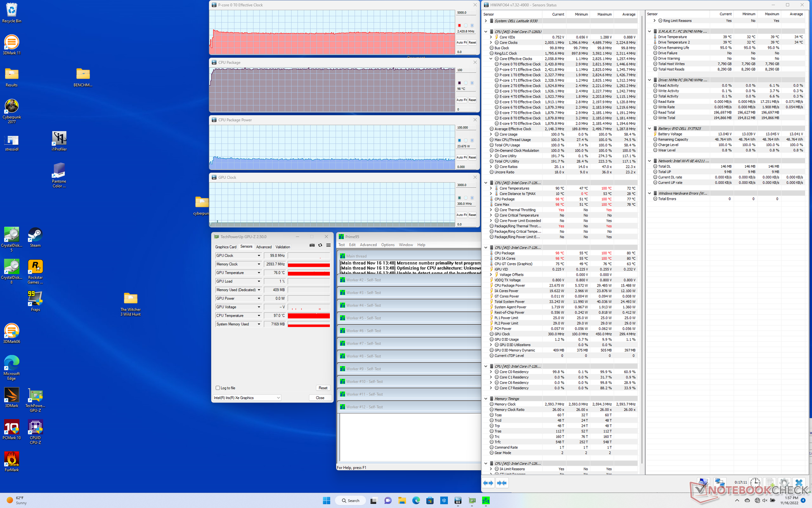Collapse Battery BYD DELL section
This screenshot has height=508, width=812.
[650, 129]
